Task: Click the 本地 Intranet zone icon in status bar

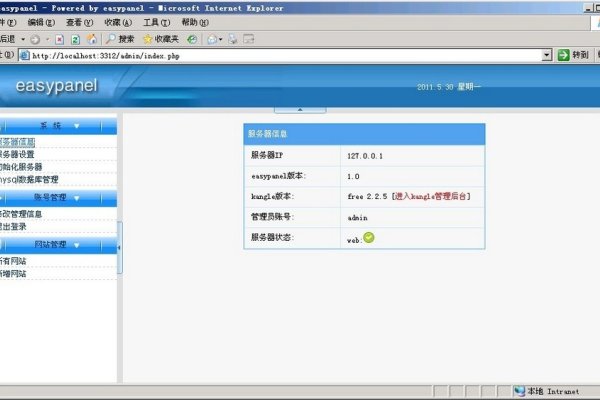Action: [x=519, y=391]
